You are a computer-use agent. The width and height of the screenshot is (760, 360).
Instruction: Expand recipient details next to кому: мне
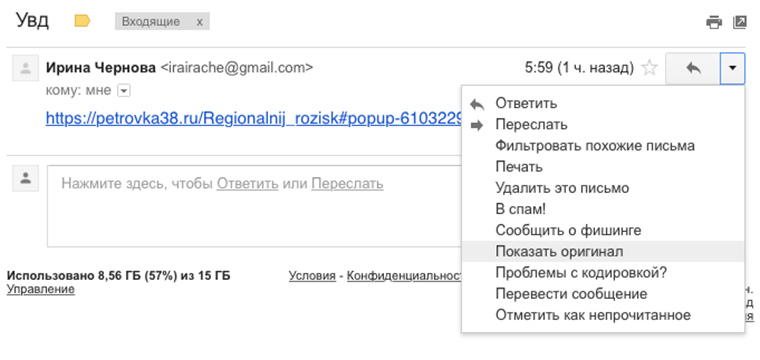124,91
